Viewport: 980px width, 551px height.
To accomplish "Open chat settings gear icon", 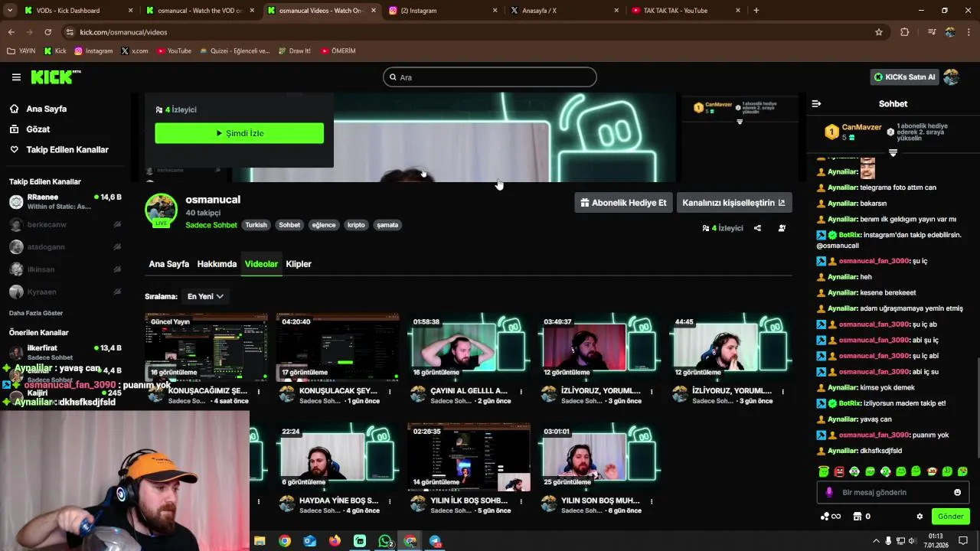I will tap(920, 517).
